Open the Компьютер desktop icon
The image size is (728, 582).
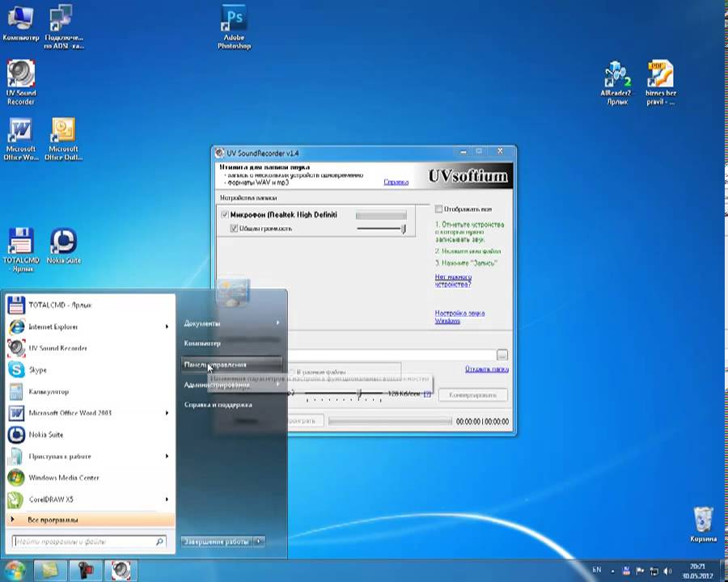coord(20,24)
